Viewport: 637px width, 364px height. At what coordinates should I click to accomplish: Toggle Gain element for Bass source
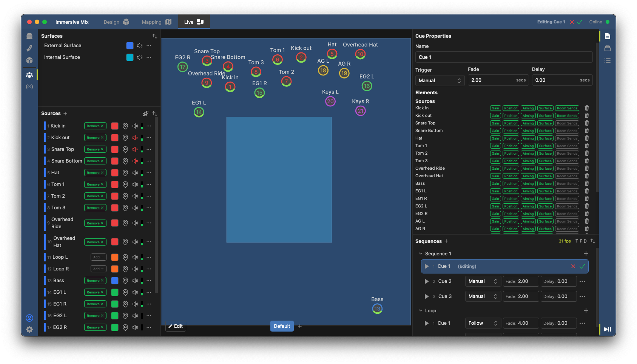(x=495, y=184)
